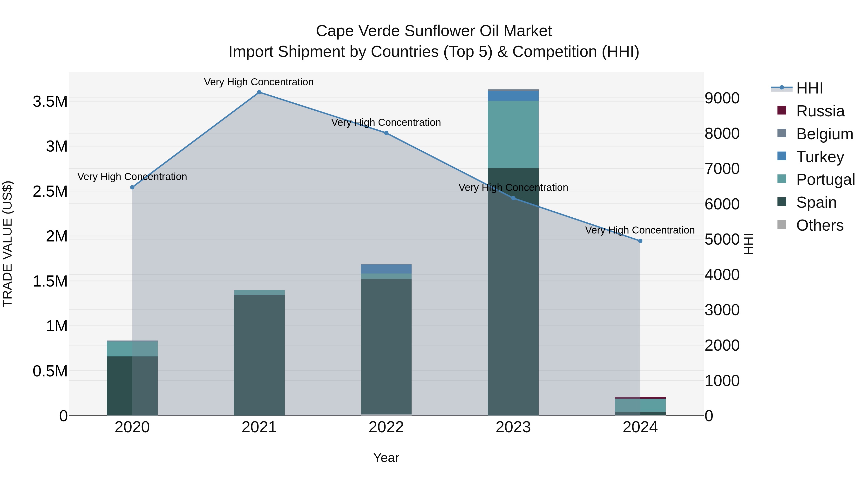
Task: Click 'Very High Concentration' label above 2021
Action: pos(259,82)
